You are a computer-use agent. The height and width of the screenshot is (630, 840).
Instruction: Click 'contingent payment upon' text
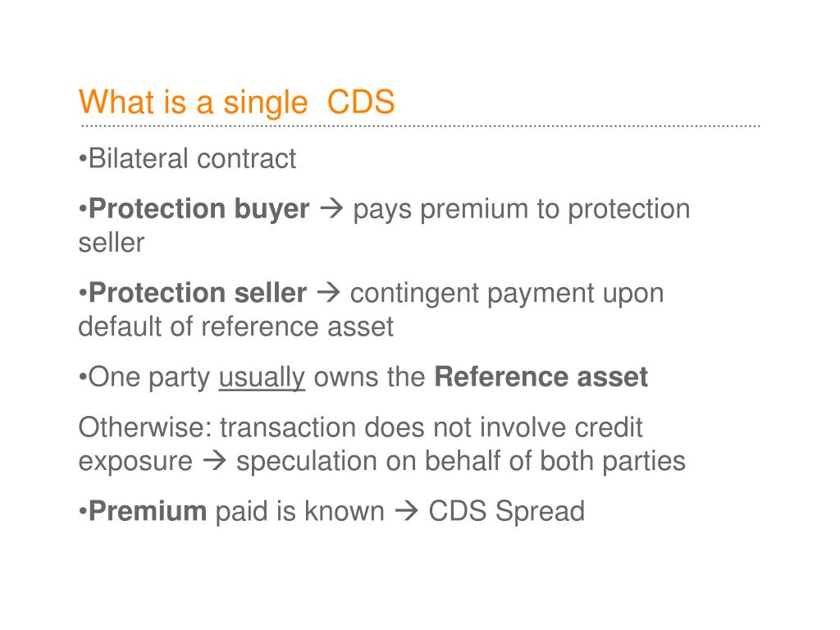click(507, 294)
